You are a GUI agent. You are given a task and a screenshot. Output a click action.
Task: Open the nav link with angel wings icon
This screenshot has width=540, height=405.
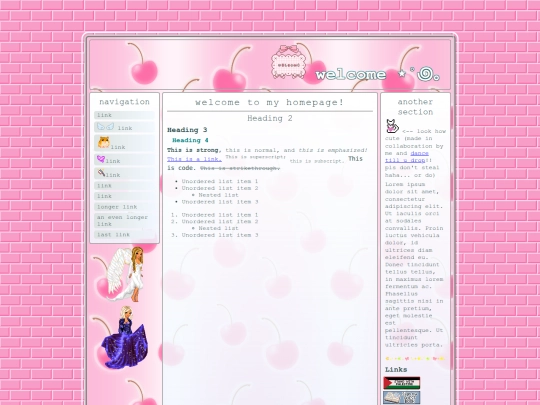124,127
